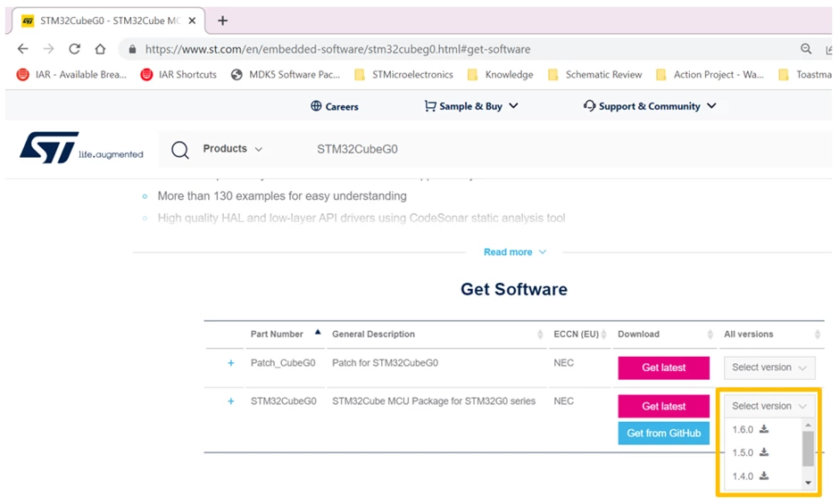Click 'Patch for STM32CubeG0' description text
Image resolution: width=839 pixels, height=504 pixels.
(x=385, y=363)
